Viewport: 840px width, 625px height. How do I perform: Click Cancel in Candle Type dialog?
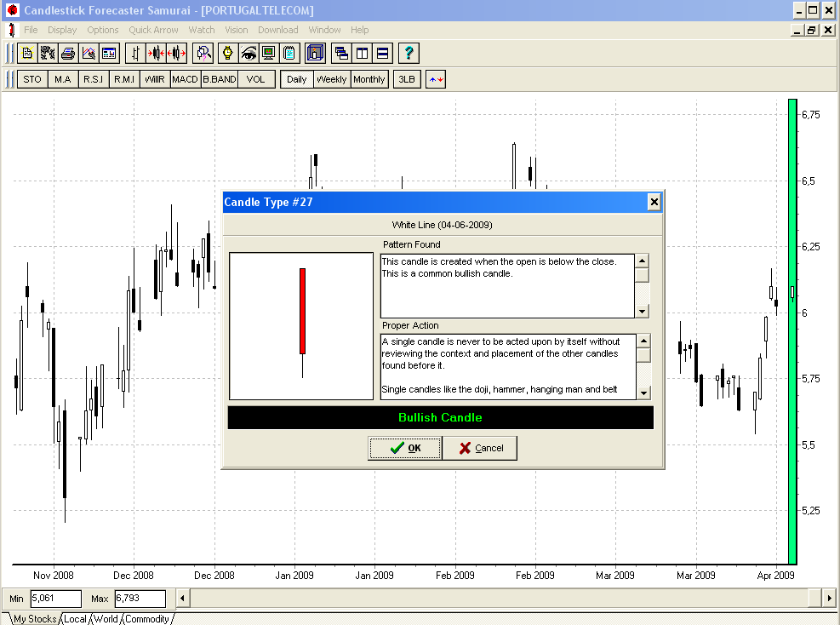coord(481,448)
